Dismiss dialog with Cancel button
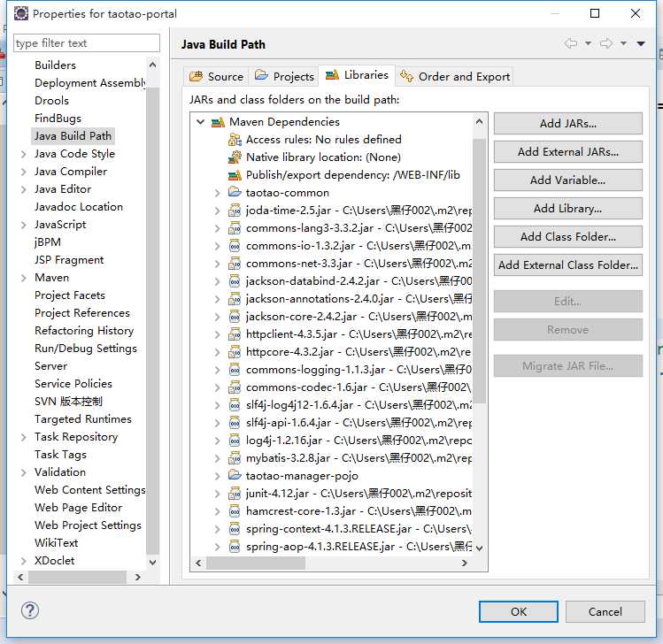The width and height of the screenshot is (663, 644). (605, 611)
